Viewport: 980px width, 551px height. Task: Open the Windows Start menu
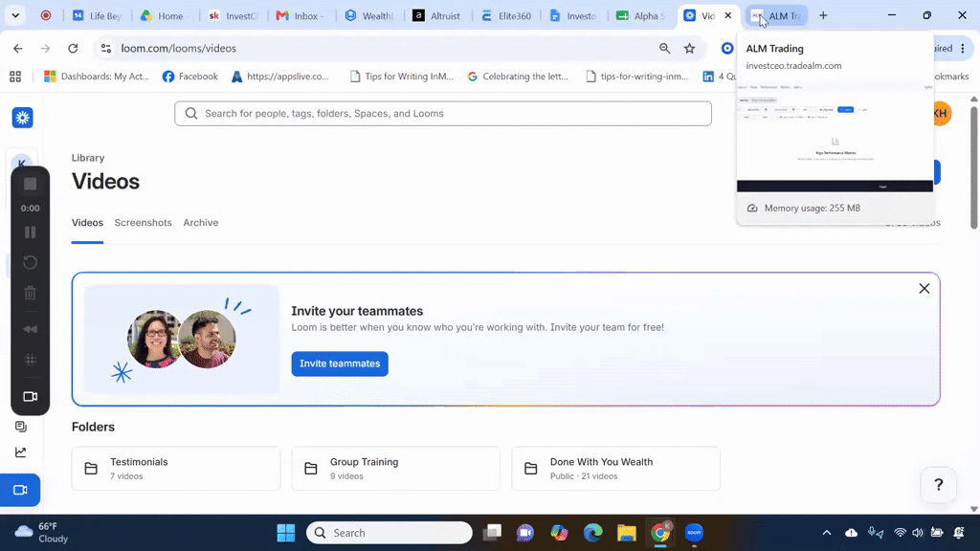tap(285, 533)
